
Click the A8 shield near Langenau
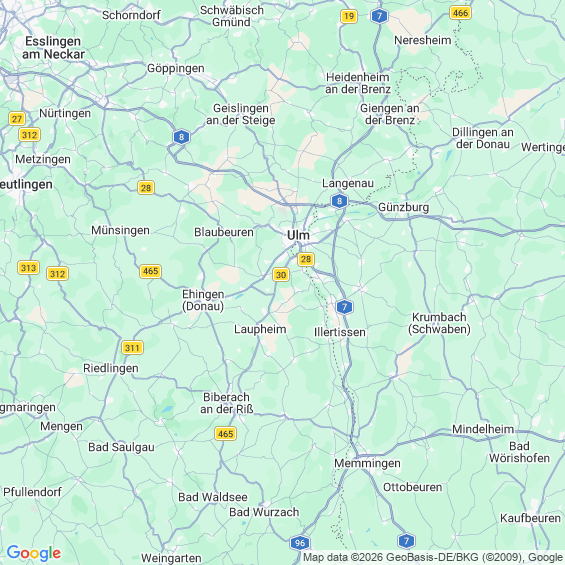[339, 201]
